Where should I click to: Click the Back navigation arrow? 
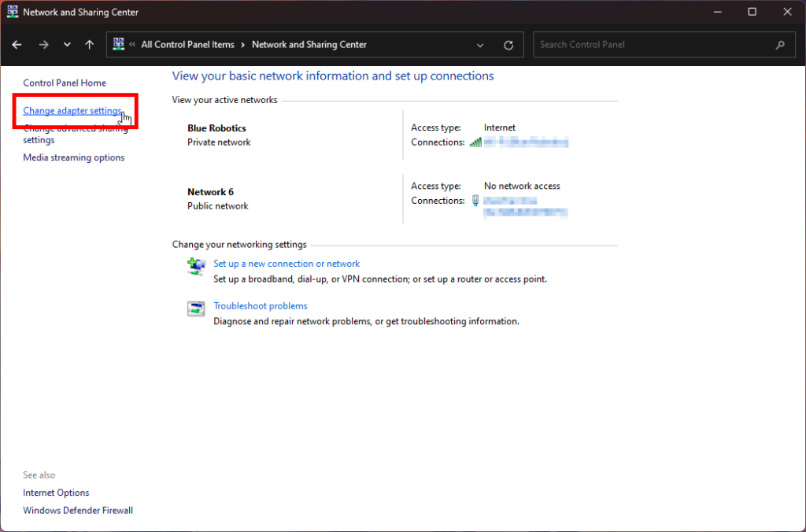[17, 45]
